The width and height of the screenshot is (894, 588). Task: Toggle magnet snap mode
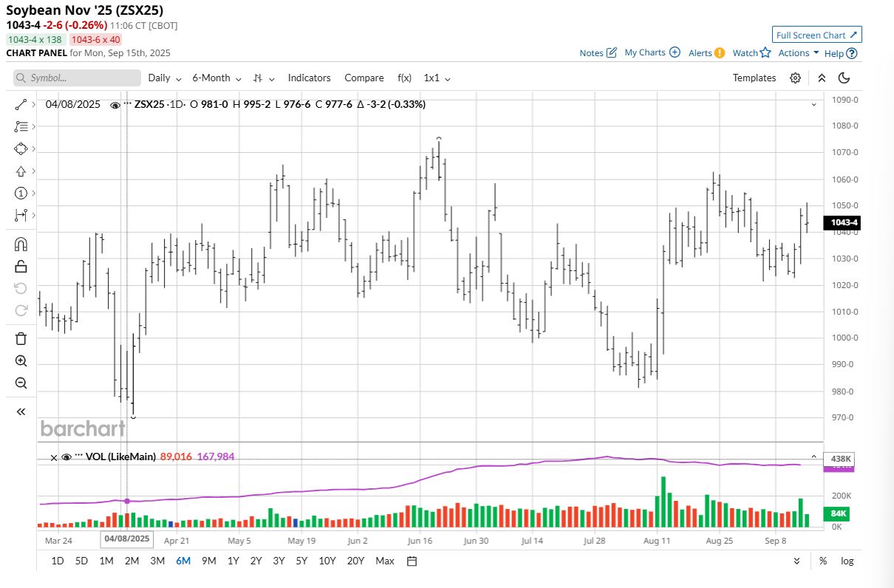(21, 245)
